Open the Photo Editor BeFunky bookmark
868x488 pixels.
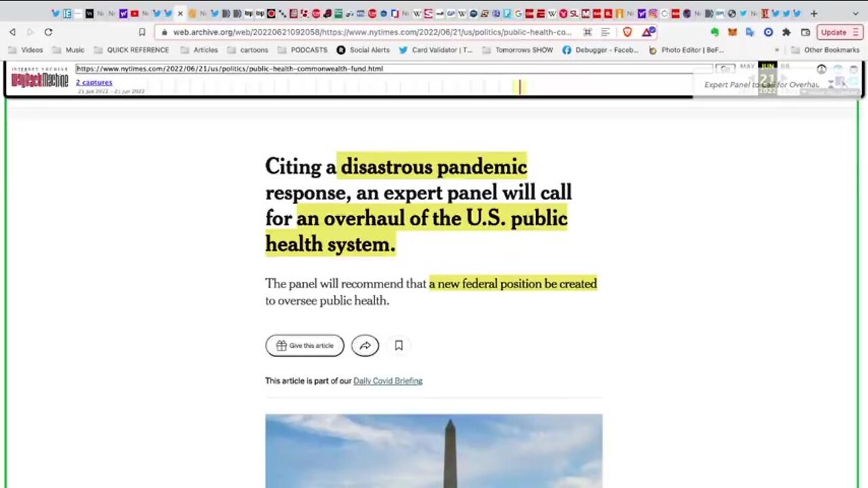click(686, 50)
